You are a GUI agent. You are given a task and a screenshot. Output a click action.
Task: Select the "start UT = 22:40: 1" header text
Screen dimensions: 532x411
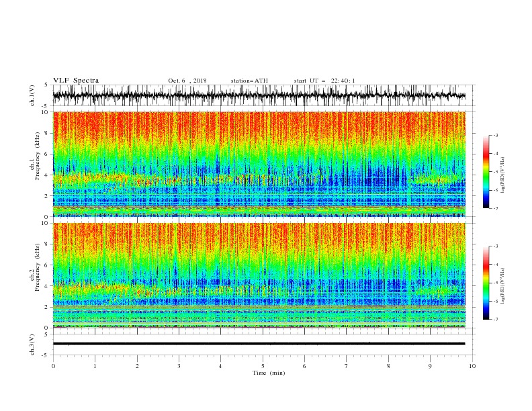(x=324, y=81)
